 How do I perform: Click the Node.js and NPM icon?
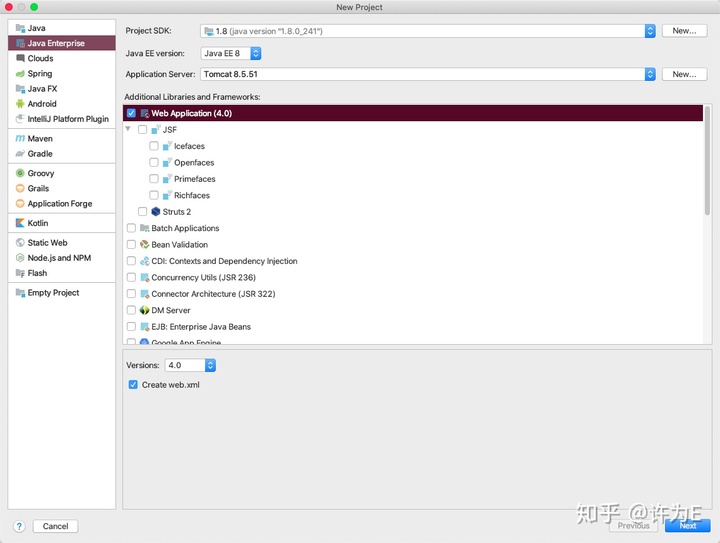(20, 258)
